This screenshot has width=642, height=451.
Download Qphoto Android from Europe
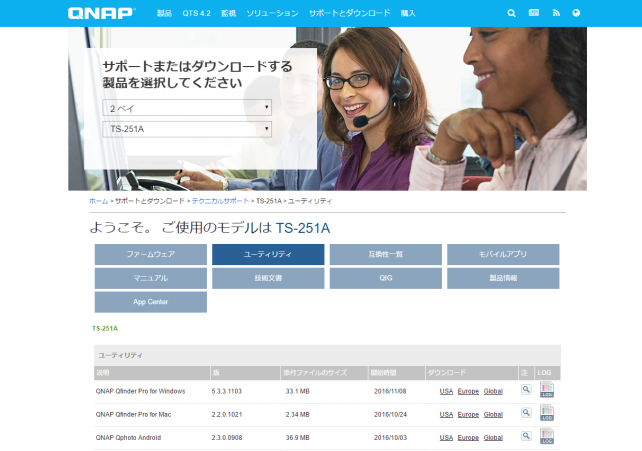tap(468, 438)
